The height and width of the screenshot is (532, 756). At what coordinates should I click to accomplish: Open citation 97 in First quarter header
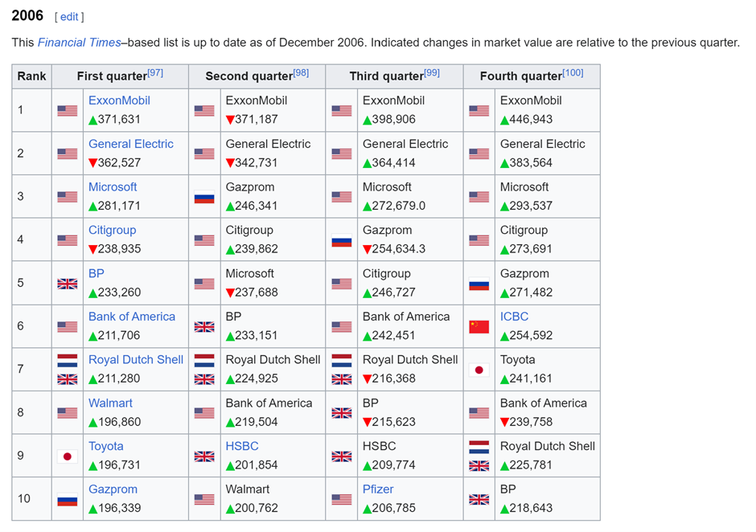tap(155, 73)
